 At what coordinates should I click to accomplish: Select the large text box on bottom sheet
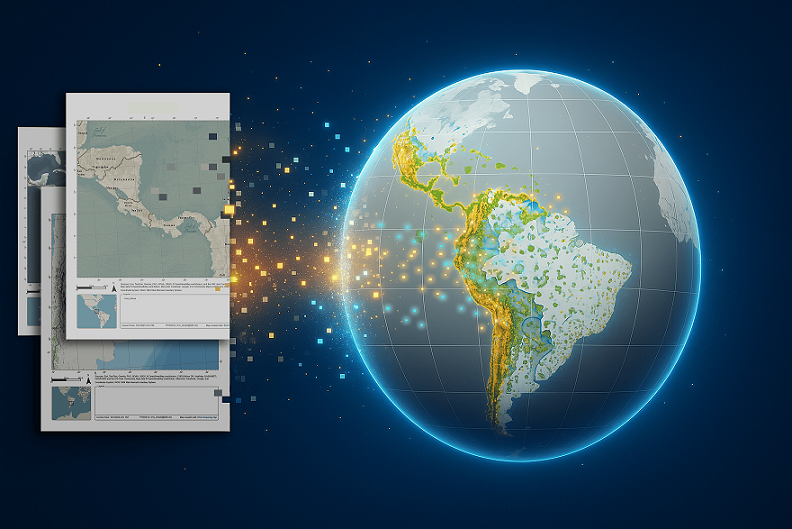click(155, 399)
